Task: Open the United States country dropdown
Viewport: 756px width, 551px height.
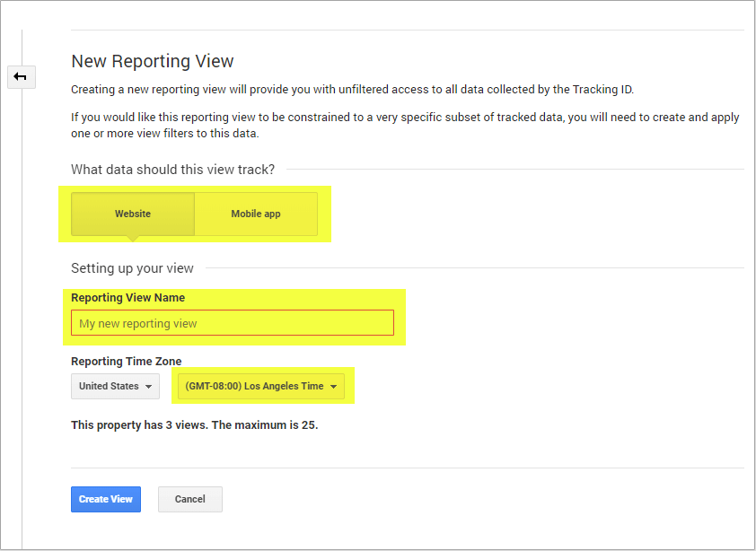Action: (x=115, y=386)
